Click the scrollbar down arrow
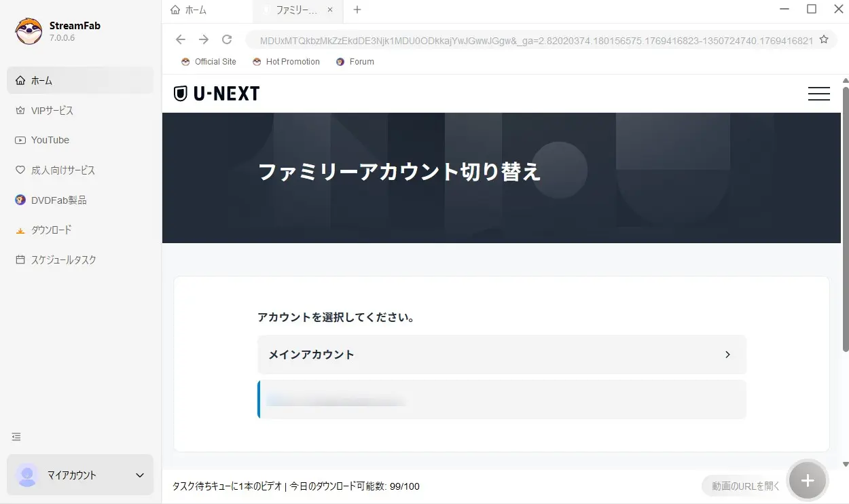The height and width of the screenshot is (504, 849). (x=846, y=464)
